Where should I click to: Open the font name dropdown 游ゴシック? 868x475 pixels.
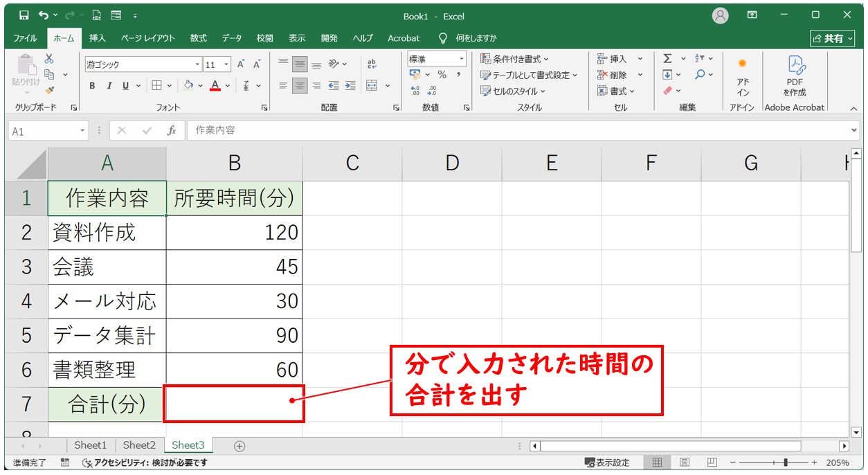click(199, 64)
